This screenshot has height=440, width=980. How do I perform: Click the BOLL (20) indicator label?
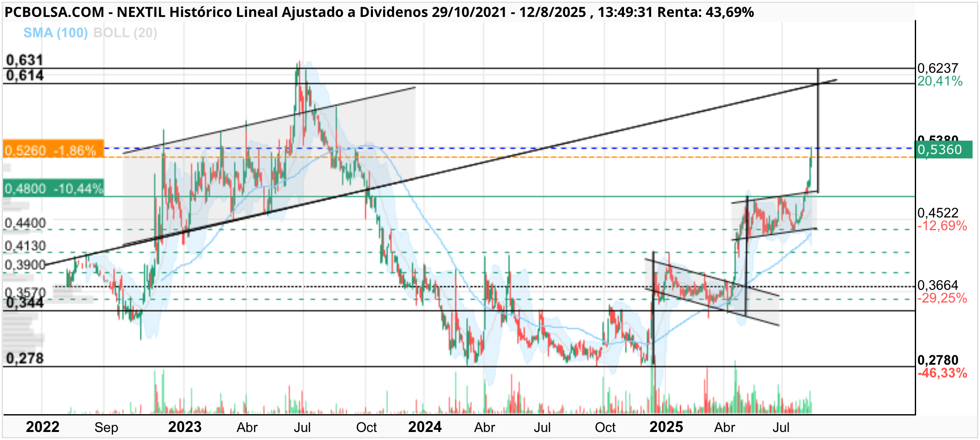pyautogui.click(x=125, y=33)
